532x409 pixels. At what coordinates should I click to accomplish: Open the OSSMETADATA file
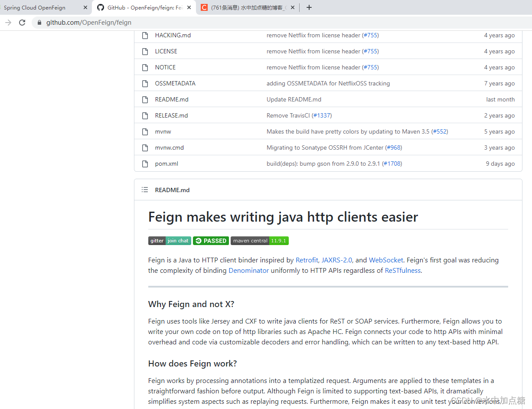[x=175, y=83]
